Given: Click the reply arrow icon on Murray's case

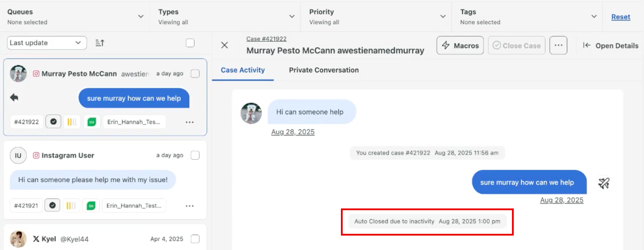Looking at the screenshot, I should (x=14, y=97).
